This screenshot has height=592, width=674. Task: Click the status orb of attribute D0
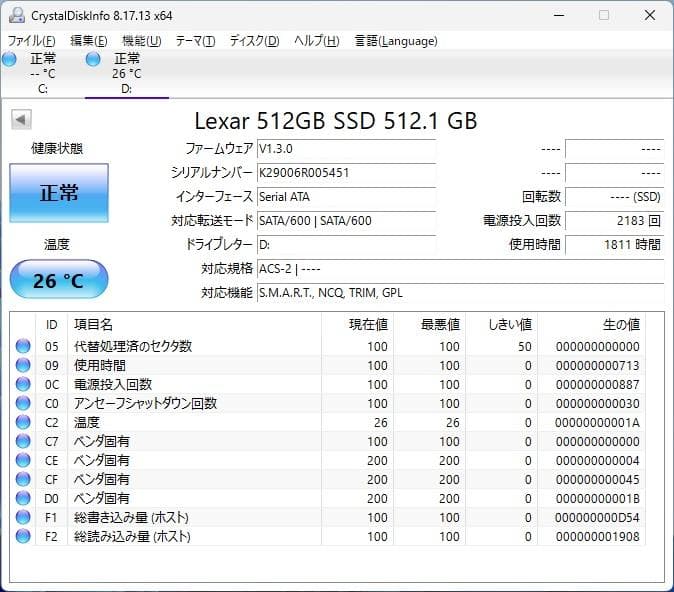click(23, 498)
